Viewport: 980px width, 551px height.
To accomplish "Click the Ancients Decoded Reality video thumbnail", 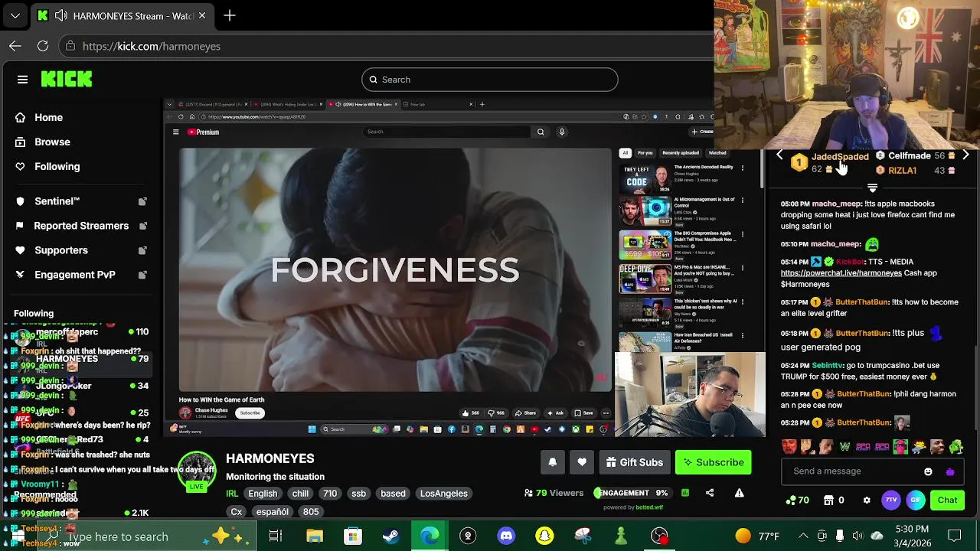I will pyautogui.click(x=645, y=178).
